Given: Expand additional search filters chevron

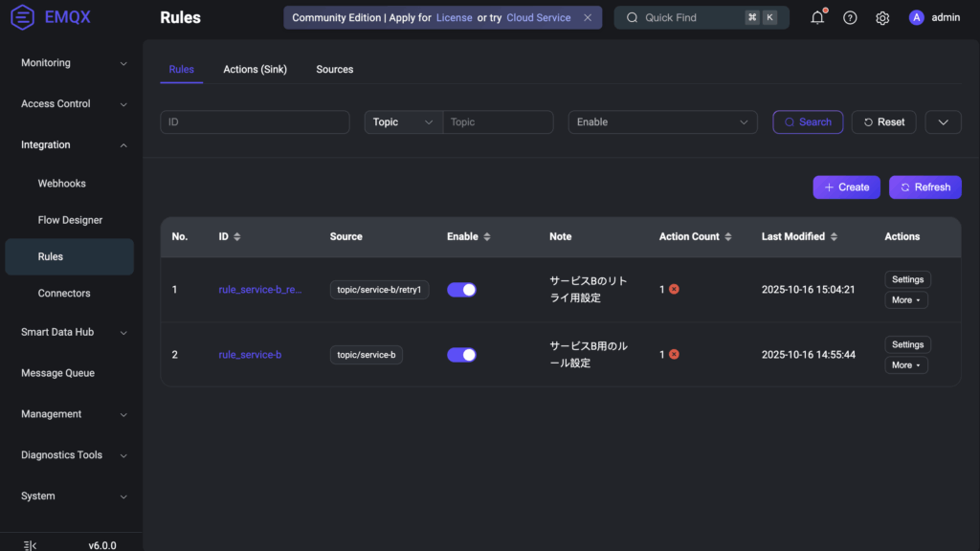Looking at the screenshot, I should coord(943,122).
